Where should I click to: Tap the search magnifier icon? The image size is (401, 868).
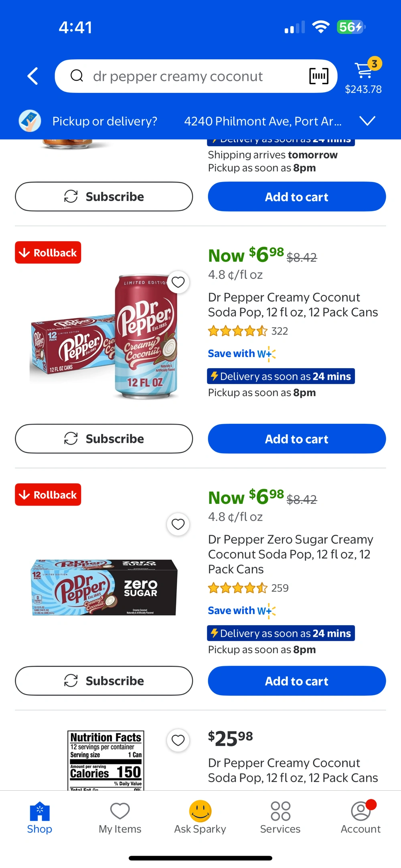(x=77, y=76)
